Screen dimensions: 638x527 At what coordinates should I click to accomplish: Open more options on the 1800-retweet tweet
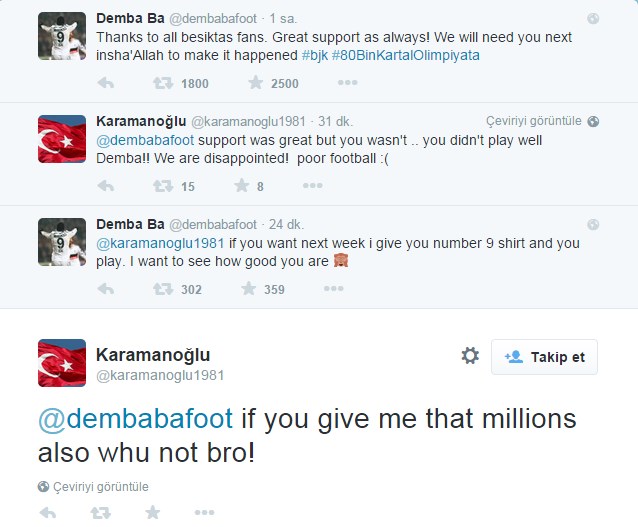point(347,83)
